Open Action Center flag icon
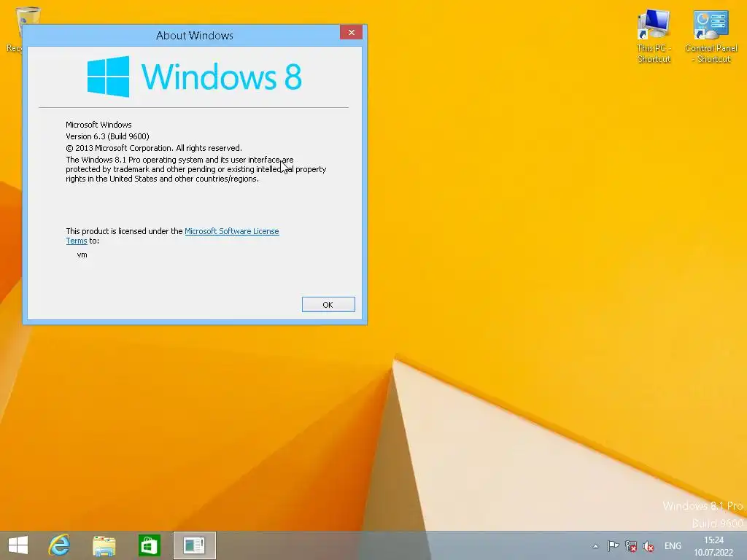The height and width of the screenshot is (560, 747). (613, 546)
